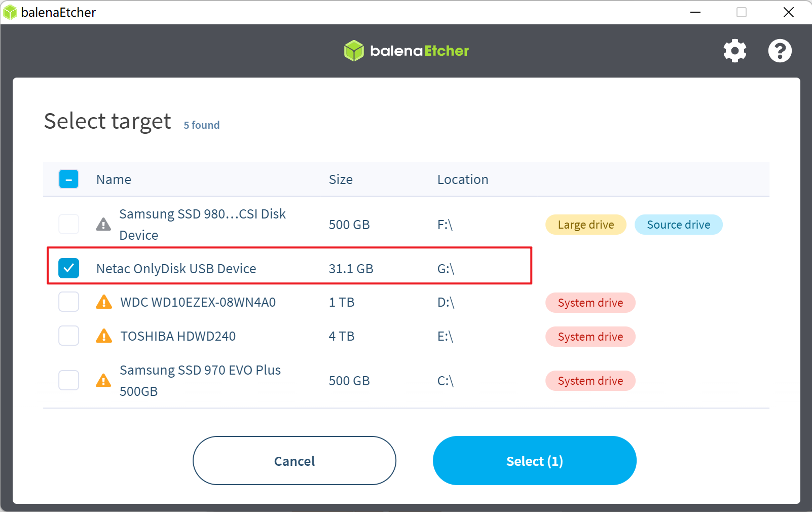Image resolution: width=812 pixels, height=512 pixels.
Task: Click the Size column header
Action: (341, 179)
